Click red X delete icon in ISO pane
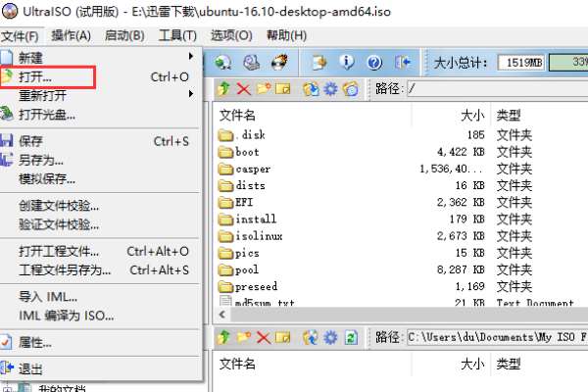 tap(244, 89)
